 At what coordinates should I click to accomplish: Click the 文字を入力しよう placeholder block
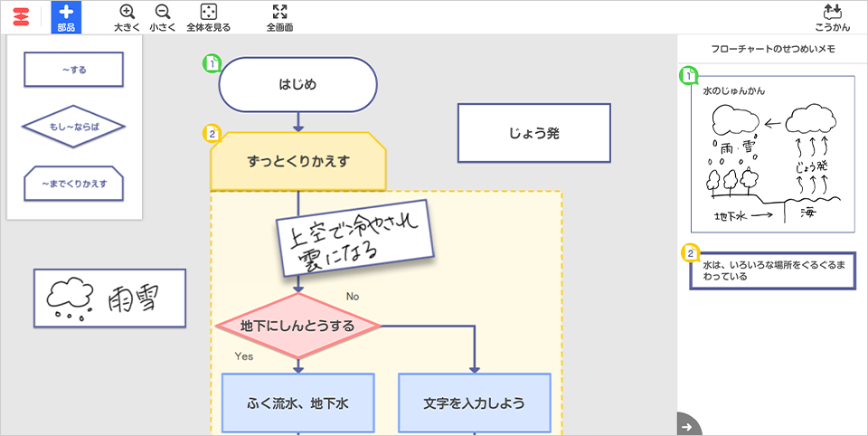click(x=474, y=403)
